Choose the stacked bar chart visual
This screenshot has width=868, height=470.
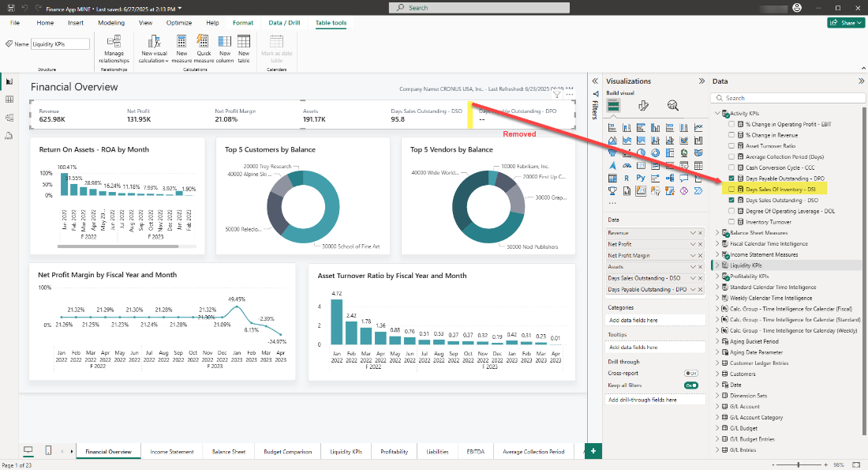[x=612, y=127]
